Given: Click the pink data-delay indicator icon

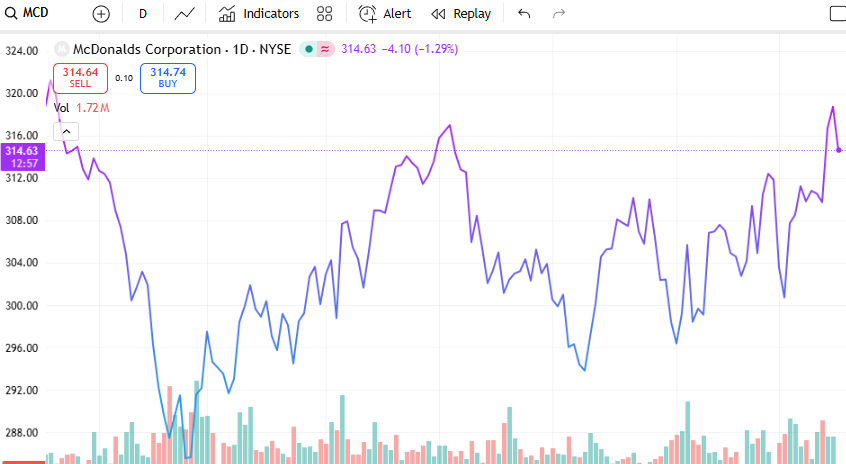Looking at the screenshot, I should click(325, 49).
